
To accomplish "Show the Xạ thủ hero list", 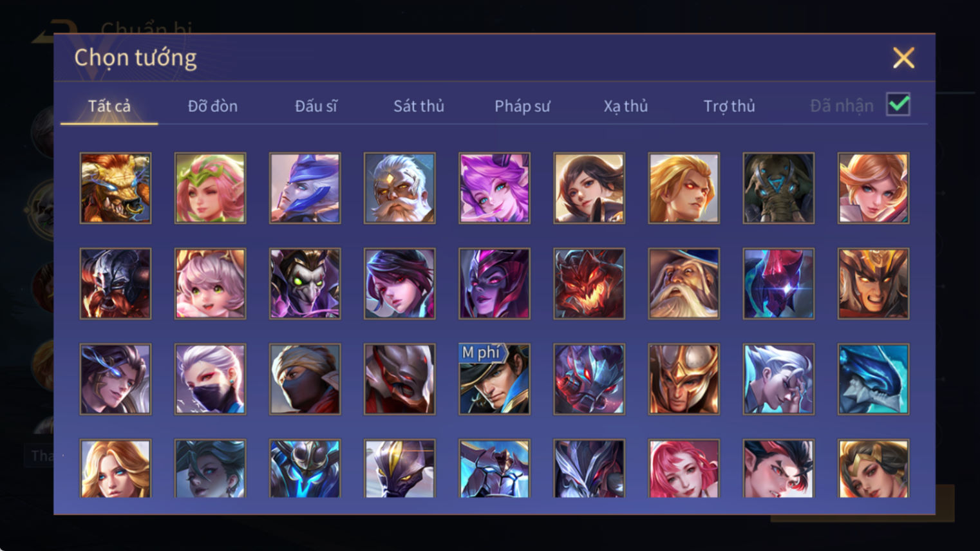I will 625,106.
